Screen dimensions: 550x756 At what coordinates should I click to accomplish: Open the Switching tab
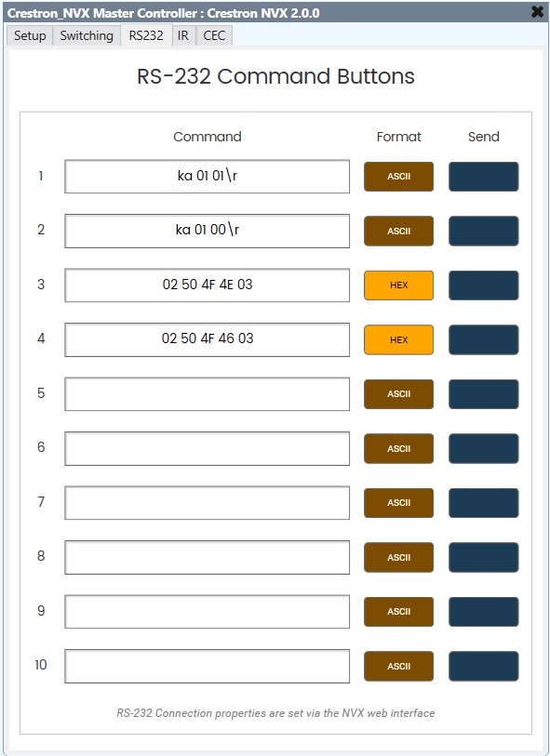tap(86, 35)
